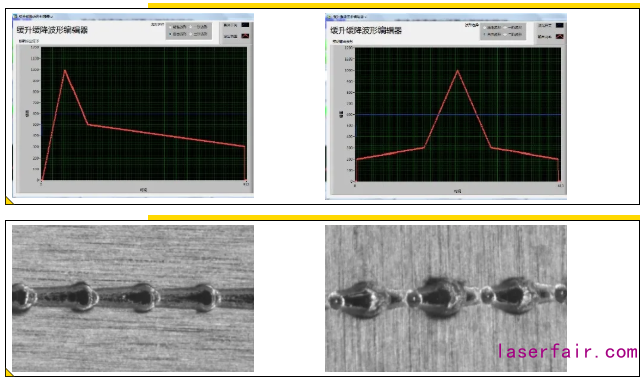Select the top-right radio option in left editor
The height and width of the screenshot is (383, 644).
point(191,27)
